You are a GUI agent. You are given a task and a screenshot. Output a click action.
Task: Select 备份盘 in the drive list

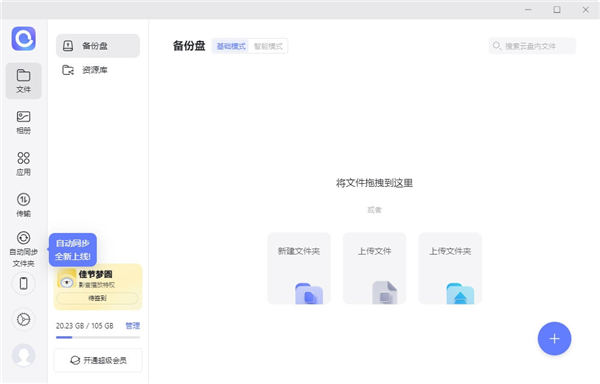pos(98,46)
